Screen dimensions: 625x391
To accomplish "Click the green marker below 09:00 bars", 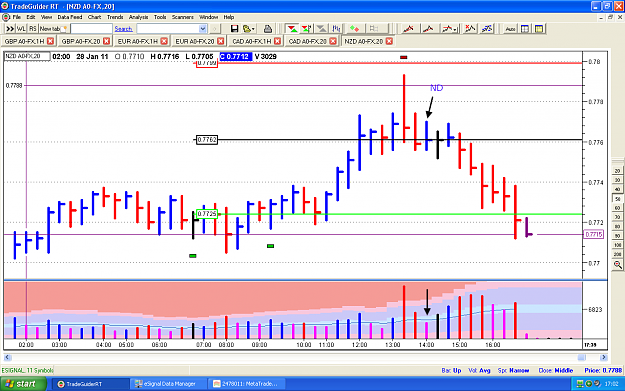I will click(x=270, y=246).
